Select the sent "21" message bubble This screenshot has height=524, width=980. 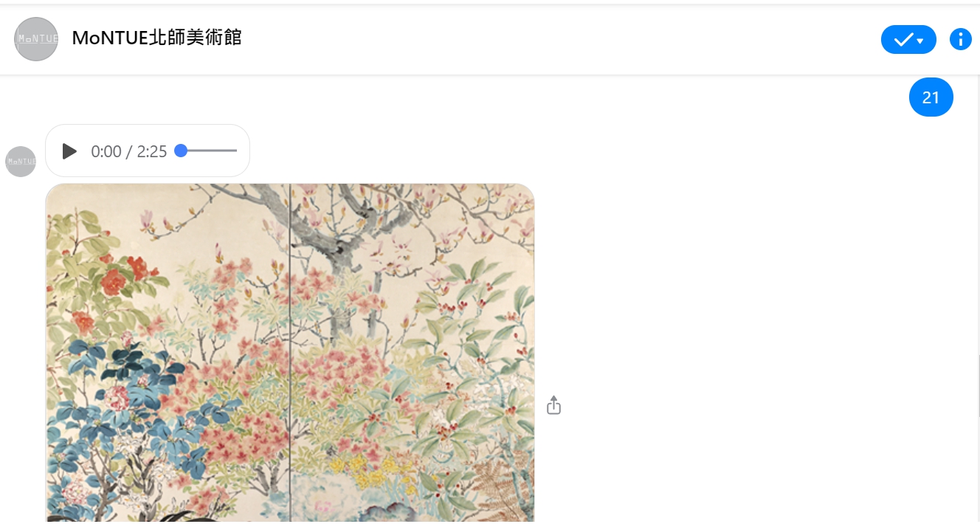point(931,97)
